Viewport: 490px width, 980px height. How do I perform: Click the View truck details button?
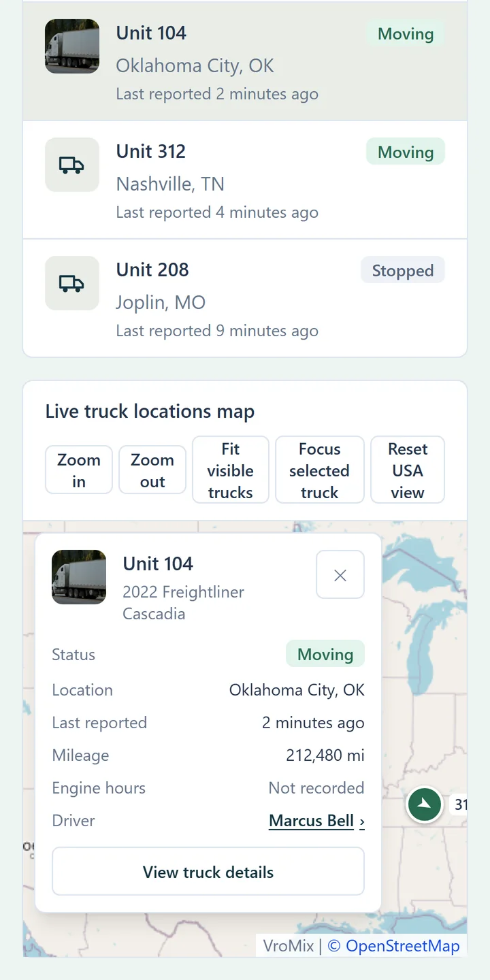pos(208,872)
